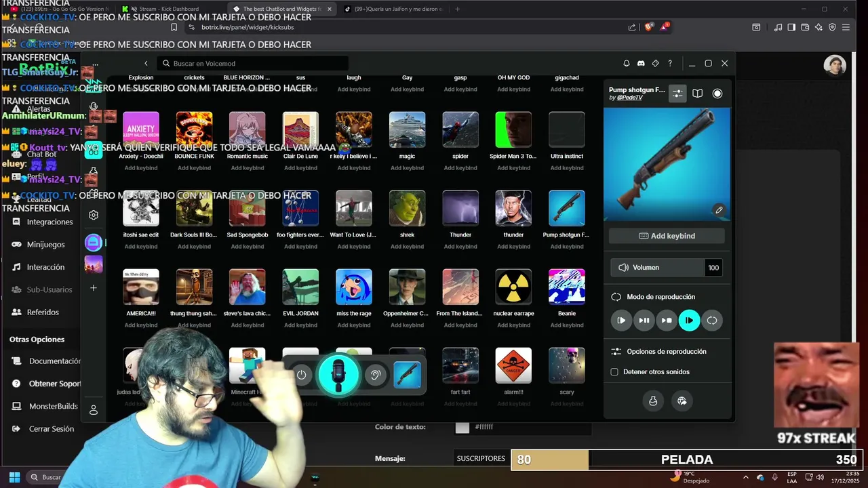Image resolution: width=868 pixels, height=488 pixels.
Task: Play the Oppenheimer sound tile
Action: (x=407, y=287)
